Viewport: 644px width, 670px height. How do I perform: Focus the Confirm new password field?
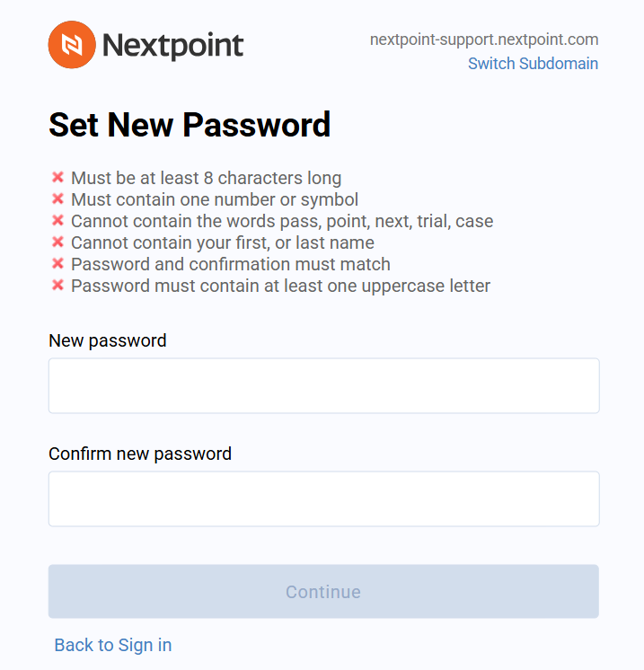pyautogui.click(x=324, y=499)
